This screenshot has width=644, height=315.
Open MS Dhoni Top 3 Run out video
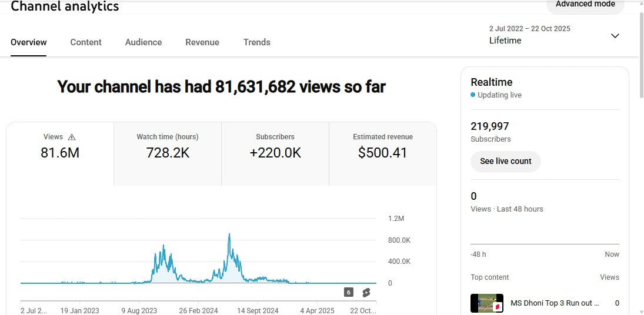pyautogui.click(x=555, y=303)
